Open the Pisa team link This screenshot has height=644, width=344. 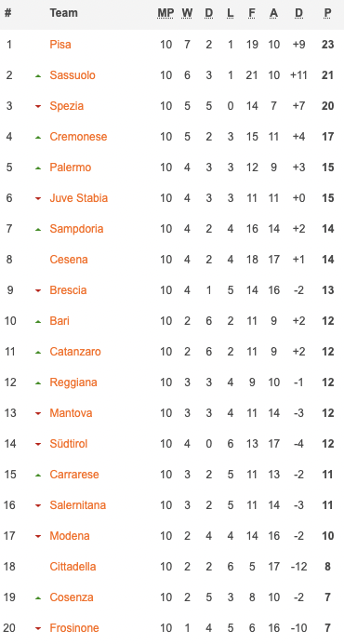click(60, 45)
